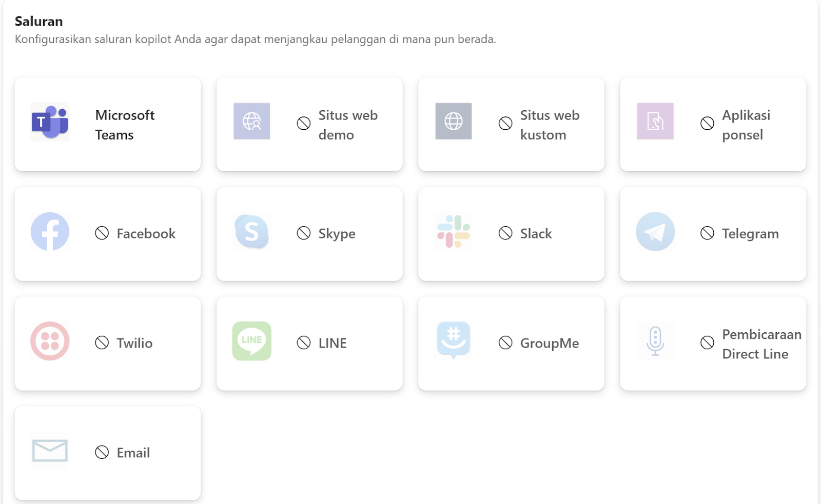The width and height of the screenshot is (821, 504).
Task: Select the LINE channel label
Action: (x=333, y=343)
